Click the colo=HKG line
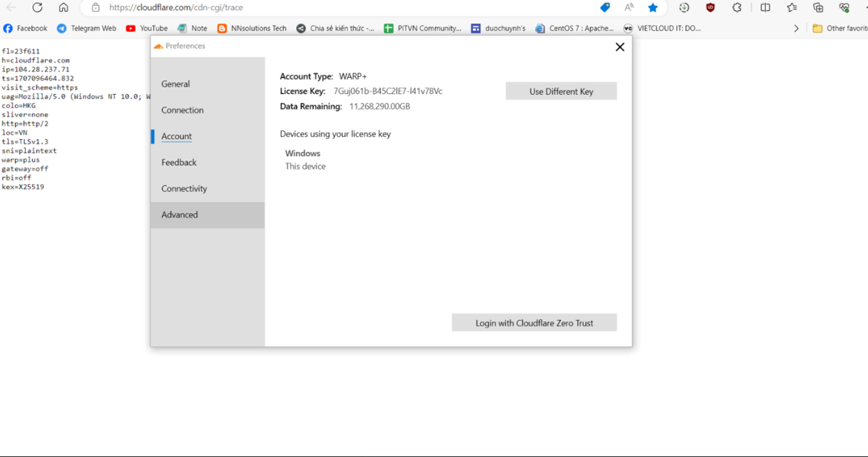This screenshot has width=868, height=457. coord(19,106)
